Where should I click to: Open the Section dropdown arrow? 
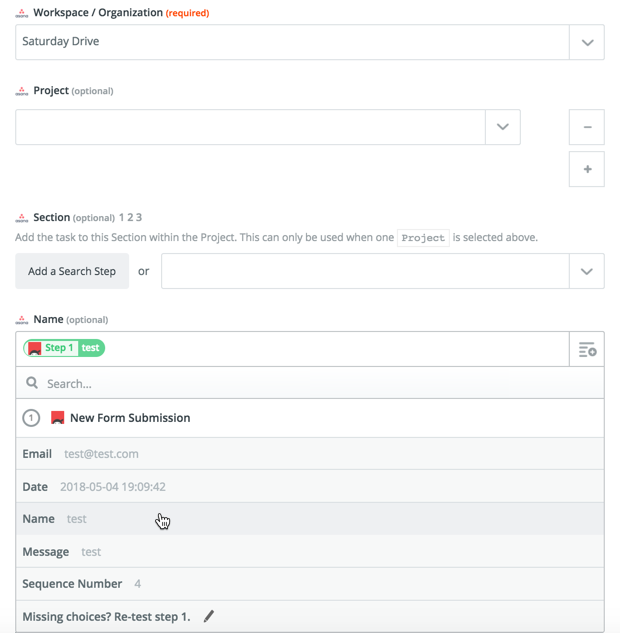(x=587, y=271)
